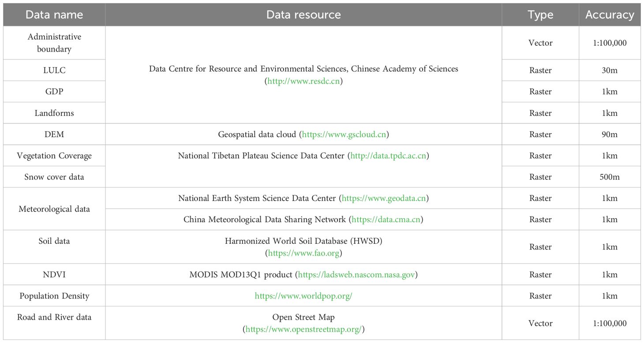The height and width of the screenshot is (343, 644).
Task: Select "Raster" in the Landforms row
Action: [540, 113]
